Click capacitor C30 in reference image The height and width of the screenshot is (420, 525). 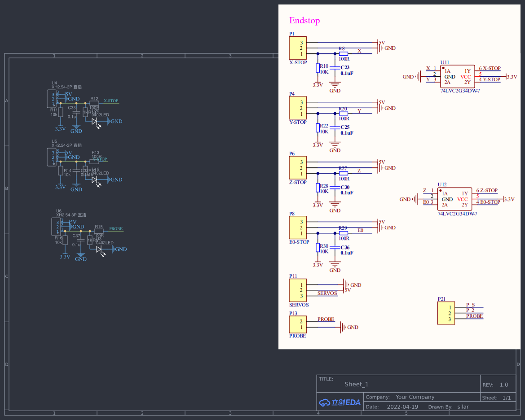point(335,188)
